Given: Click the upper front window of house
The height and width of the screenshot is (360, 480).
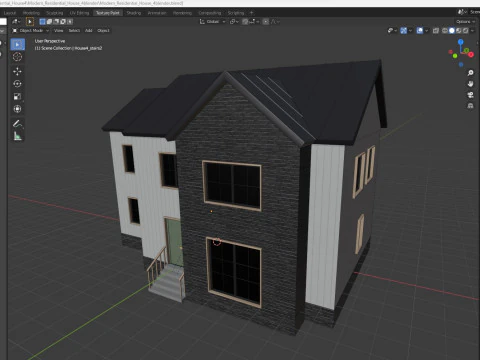Looking at the screenshot, I should 232,186.
